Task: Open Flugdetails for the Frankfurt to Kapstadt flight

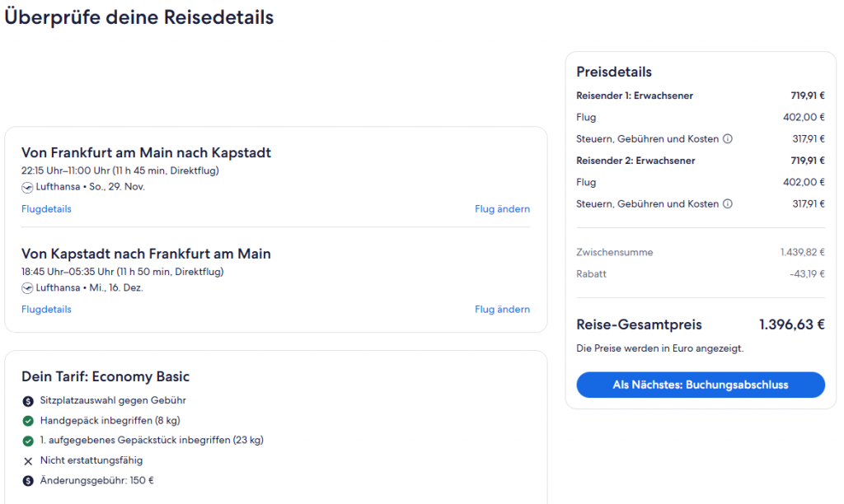Action: (46, 209)
